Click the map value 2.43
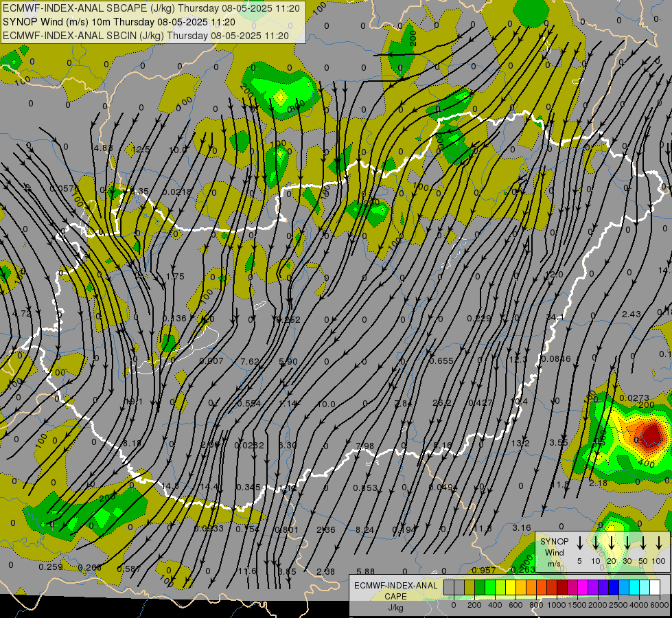672x618 pixels. coord(632,314)
